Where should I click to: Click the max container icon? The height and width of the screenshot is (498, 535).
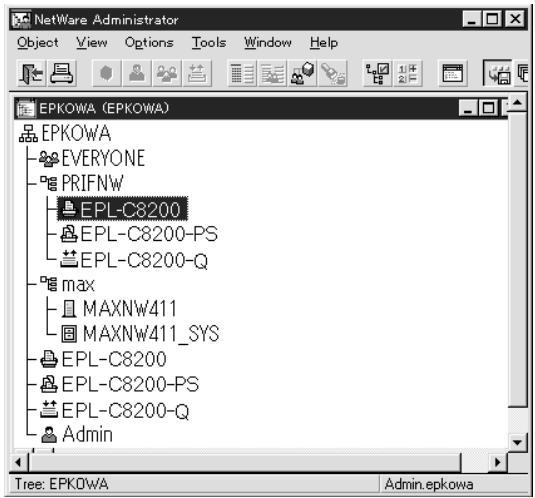tap(49, 284)
